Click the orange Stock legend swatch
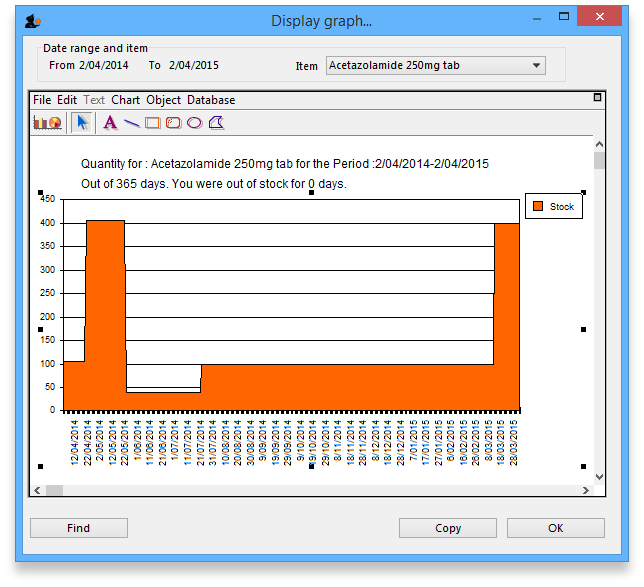Screen dimensions: 644x587 [537, 206]
